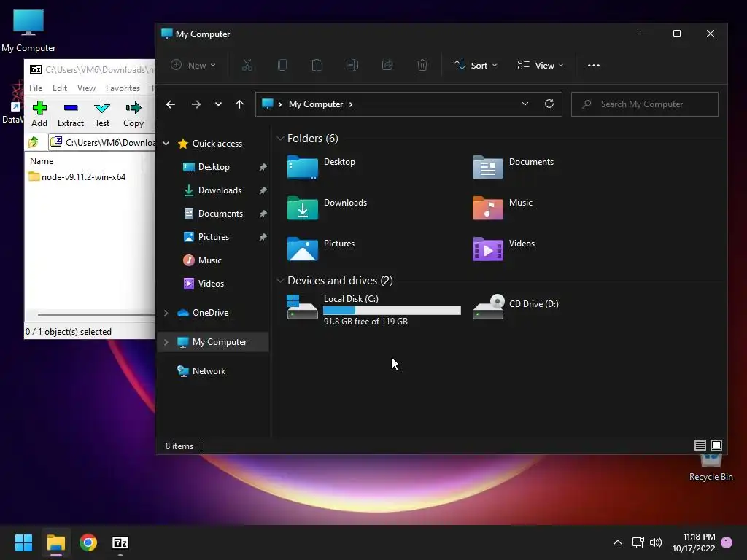This screenshot has width=747, height=560.
Task: Collapse the Devices and drives group
Action: coord(280,281)
